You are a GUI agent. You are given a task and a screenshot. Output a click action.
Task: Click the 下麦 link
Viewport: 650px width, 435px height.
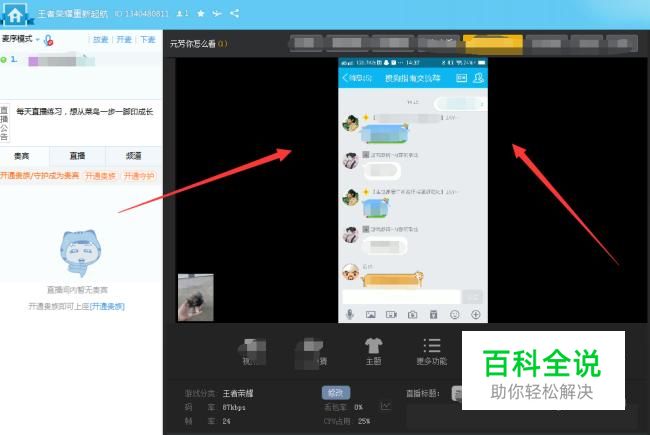pos(148,40)
